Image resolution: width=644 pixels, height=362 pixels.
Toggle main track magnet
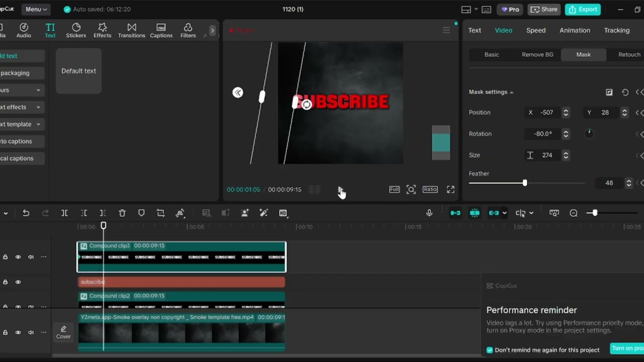455,213
